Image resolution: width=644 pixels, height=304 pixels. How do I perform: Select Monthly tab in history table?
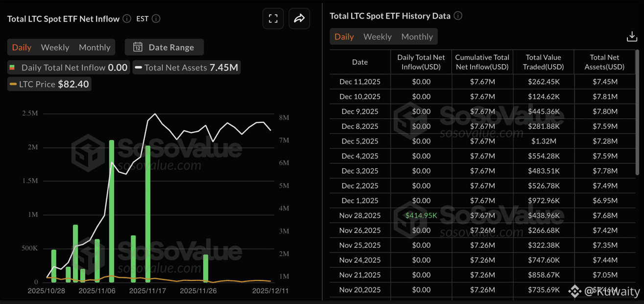click(417, 37)
